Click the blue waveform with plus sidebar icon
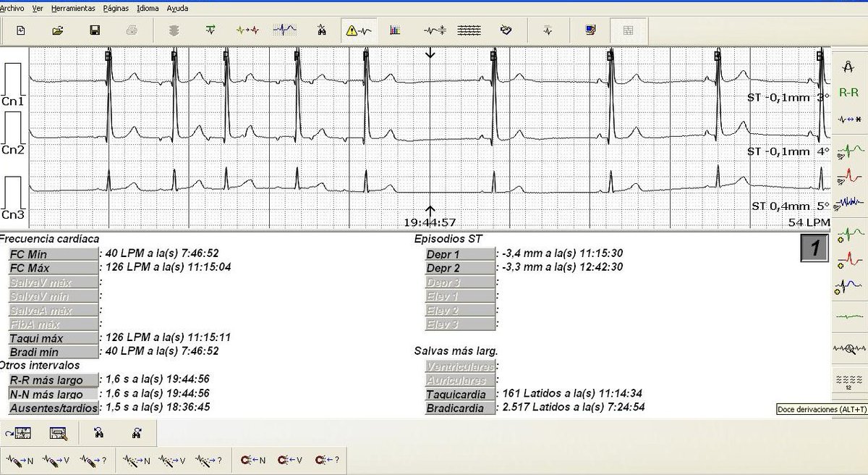The image size is (868, 475). tap(848, 287)
